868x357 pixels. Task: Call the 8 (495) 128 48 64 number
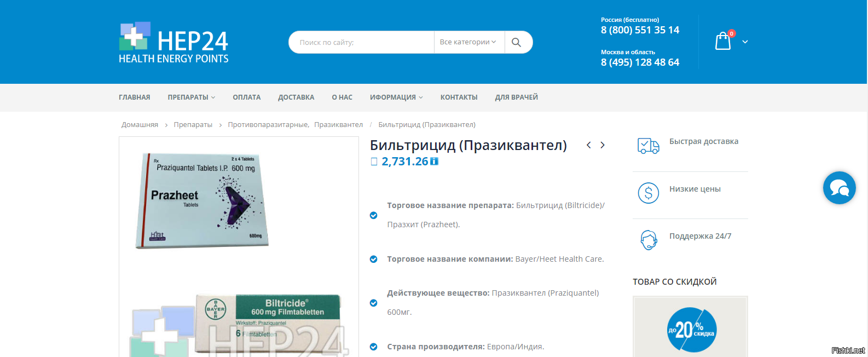pyautogui.click(x=640, y=62)
